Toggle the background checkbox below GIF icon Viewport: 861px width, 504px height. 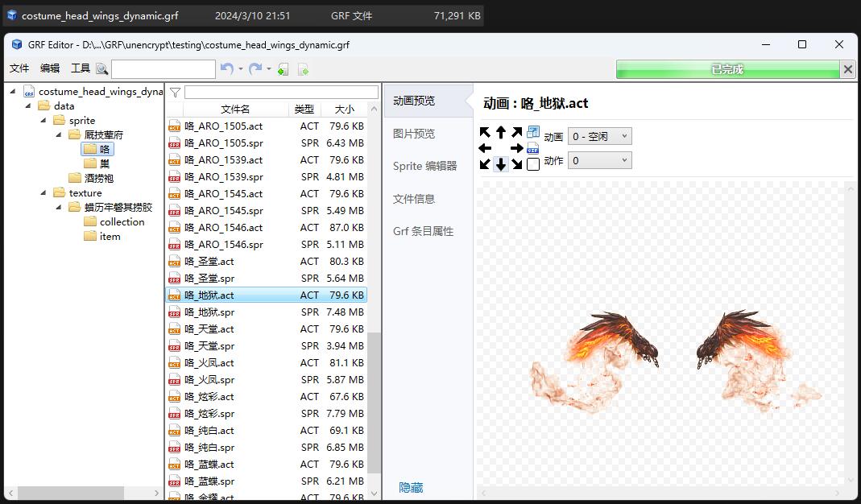point(532,164)
